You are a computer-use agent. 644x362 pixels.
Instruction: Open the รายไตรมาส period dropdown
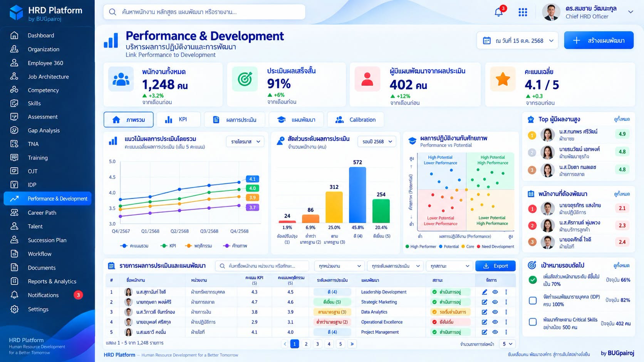click(245, 142)
